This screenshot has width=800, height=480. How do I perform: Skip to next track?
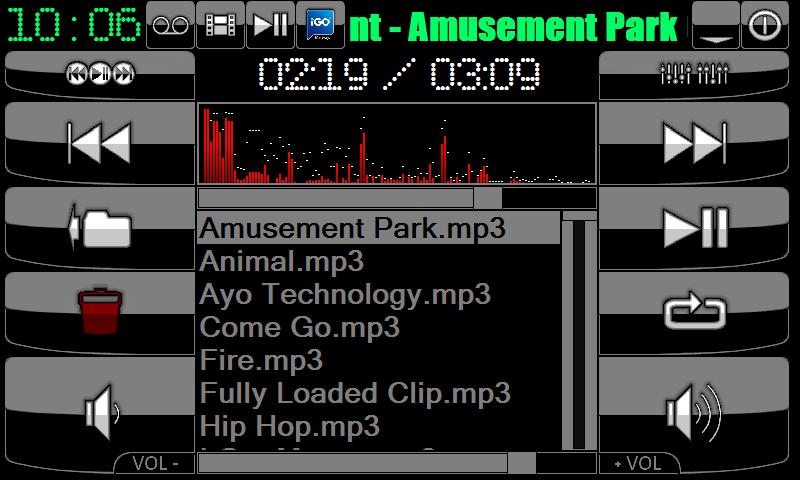pyautogui.click(x=694, y=143)
